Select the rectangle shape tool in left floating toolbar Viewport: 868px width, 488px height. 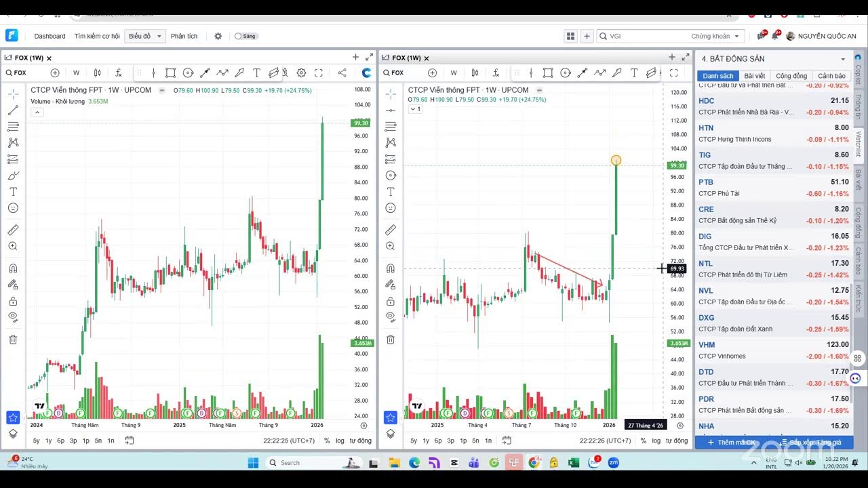tap(170, 73)
